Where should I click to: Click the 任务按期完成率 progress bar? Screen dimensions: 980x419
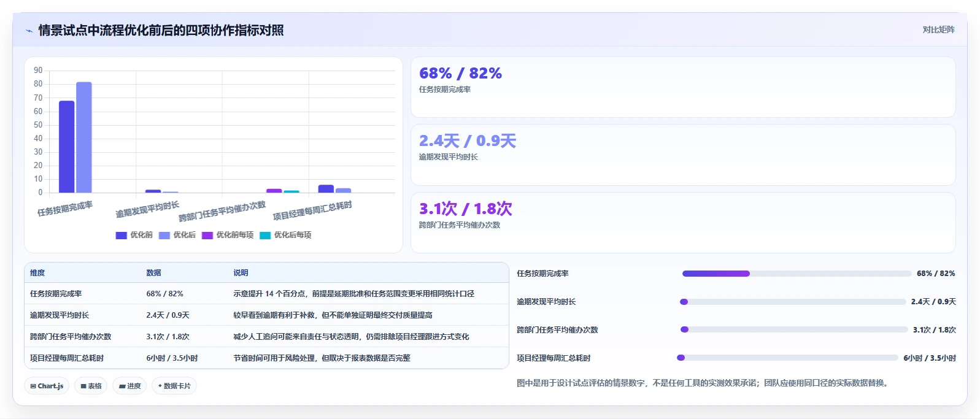tap(797, 274)
